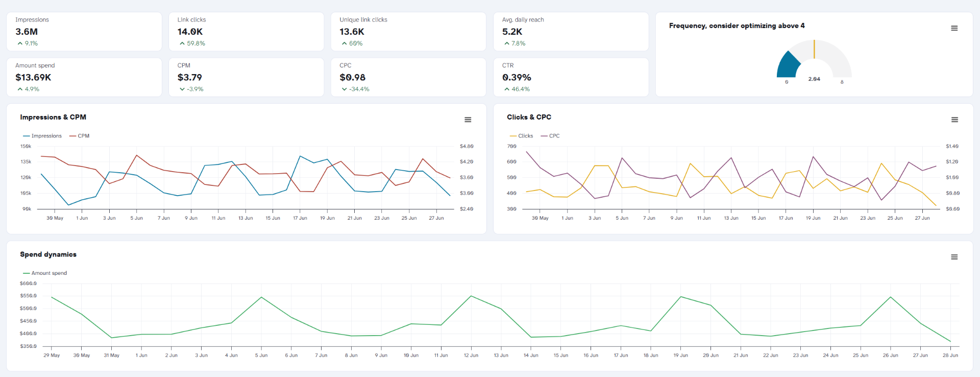Click the yellow threshold marker on gauge
The height and width of the screenshot is (377, 980).
(x=814, y=49)
